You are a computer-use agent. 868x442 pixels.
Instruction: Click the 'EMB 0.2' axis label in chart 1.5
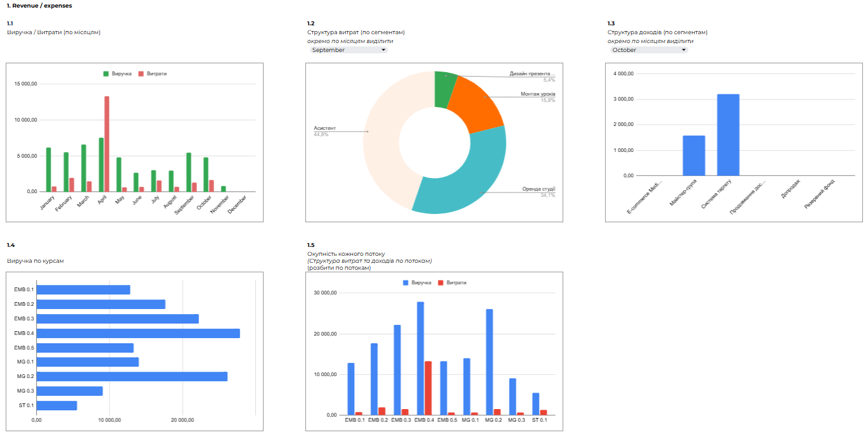click(378, 420)
